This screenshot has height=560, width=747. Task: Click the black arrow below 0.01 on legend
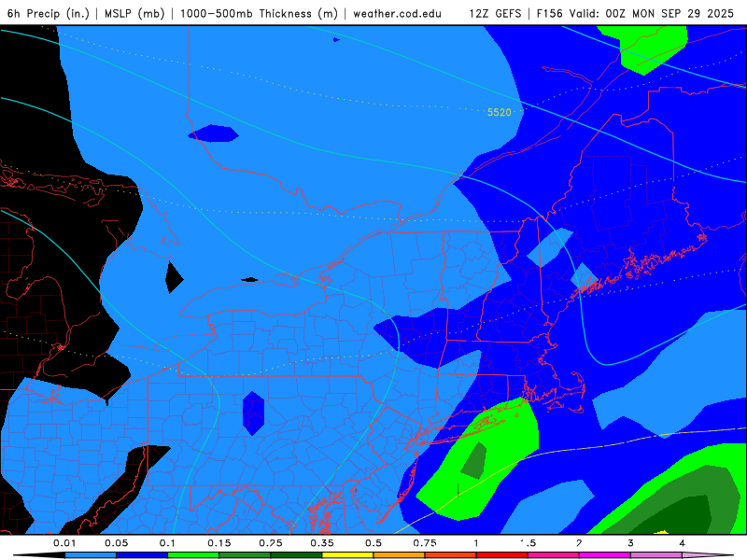tap(39, 555)
